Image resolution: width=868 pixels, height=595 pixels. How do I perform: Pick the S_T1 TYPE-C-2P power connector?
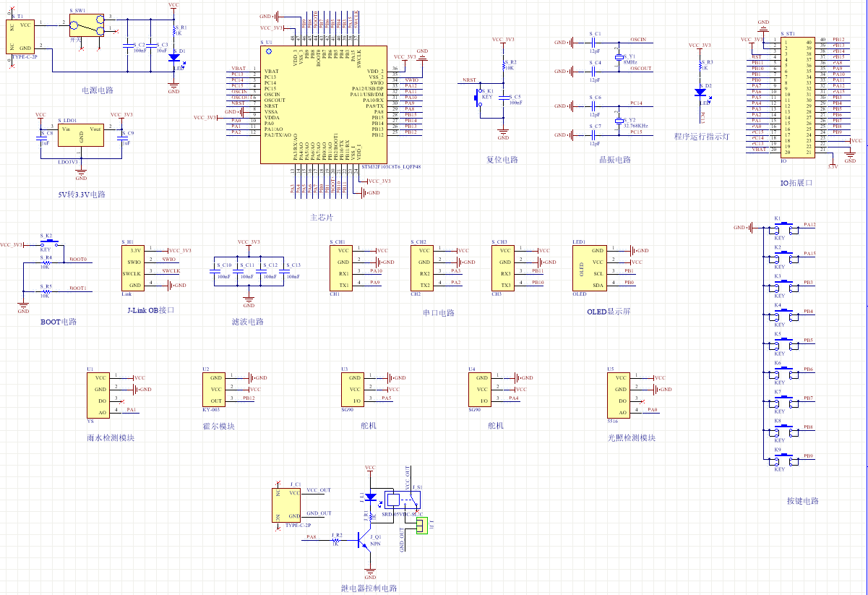20,36
